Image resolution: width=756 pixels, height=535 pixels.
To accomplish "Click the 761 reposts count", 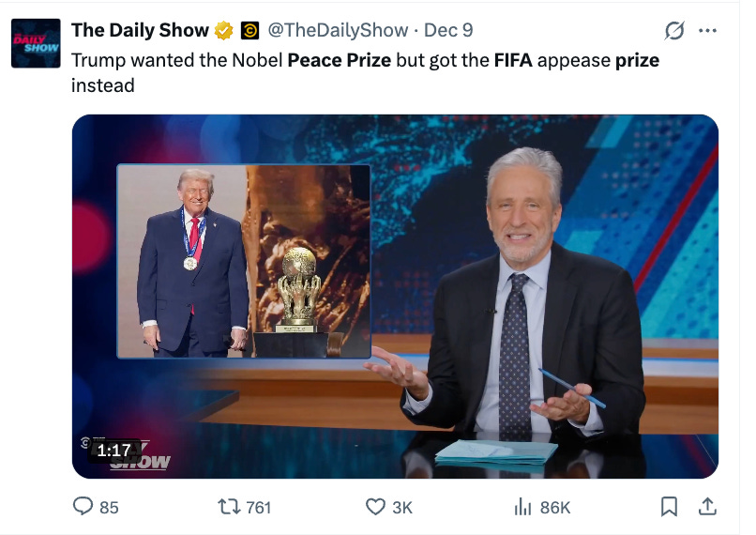I will [x=259, y=508].
